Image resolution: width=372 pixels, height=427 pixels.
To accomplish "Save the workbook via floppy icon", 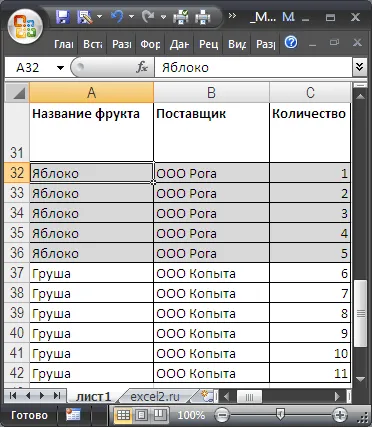I will tap(63, 16).
